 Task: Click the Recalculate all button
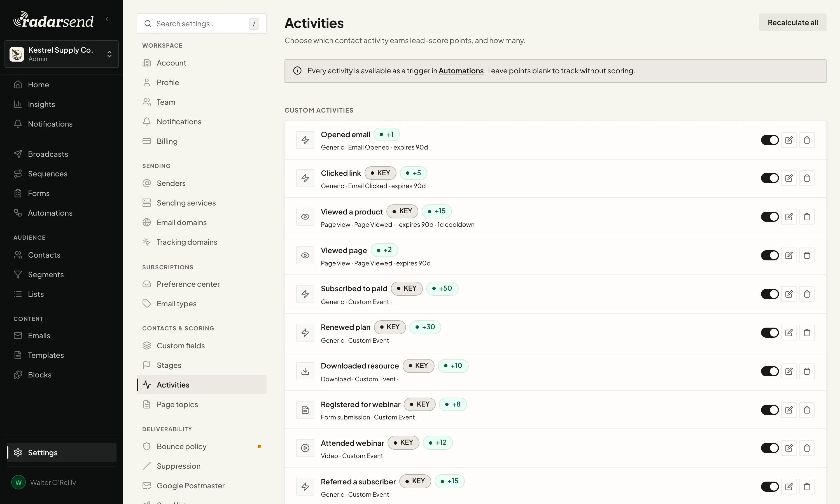(x=793, y=22)
